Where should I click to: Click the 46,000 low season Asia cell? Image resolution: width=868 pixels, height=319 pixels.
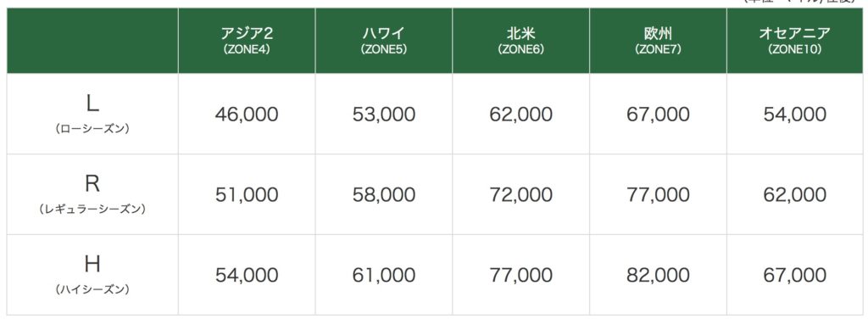point(247,114)
